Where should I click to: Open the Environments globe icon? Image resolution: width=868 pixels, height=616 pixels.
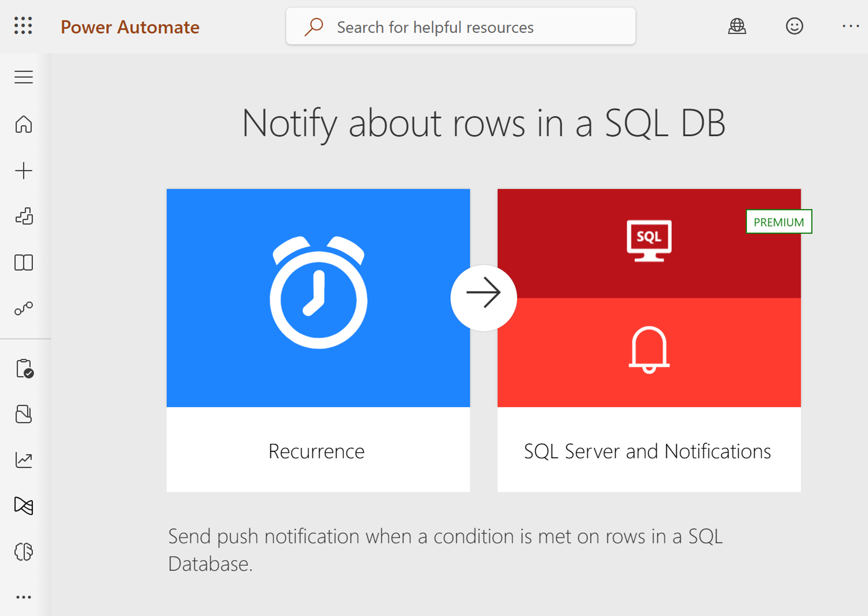click(737, 26)
